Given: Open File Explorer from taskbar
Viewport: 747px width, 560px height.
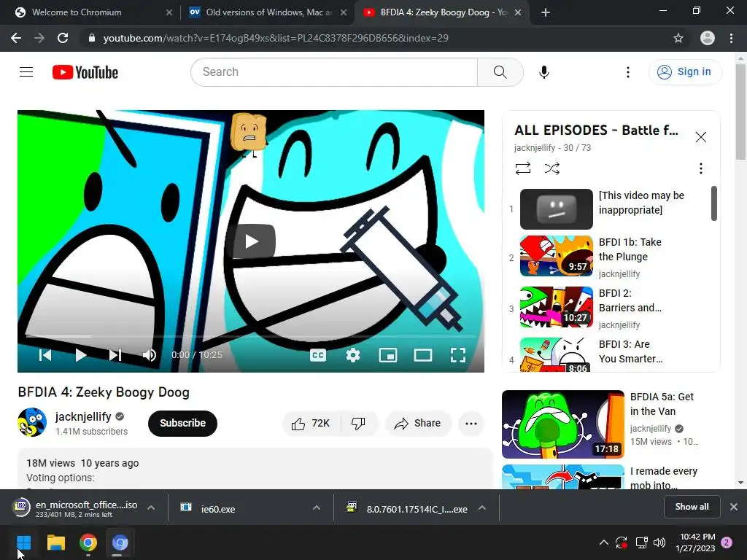Looking at the screenshot, I should coord(56,542).
